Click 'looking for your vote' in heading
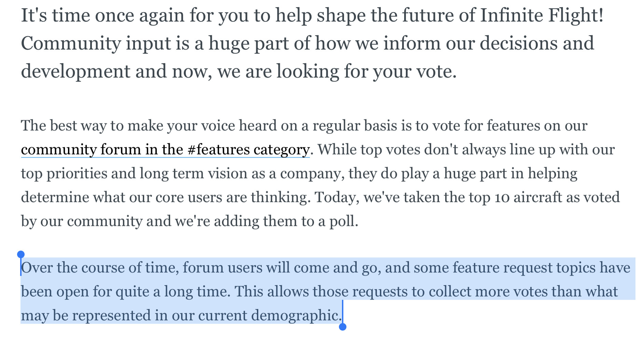 366,71
